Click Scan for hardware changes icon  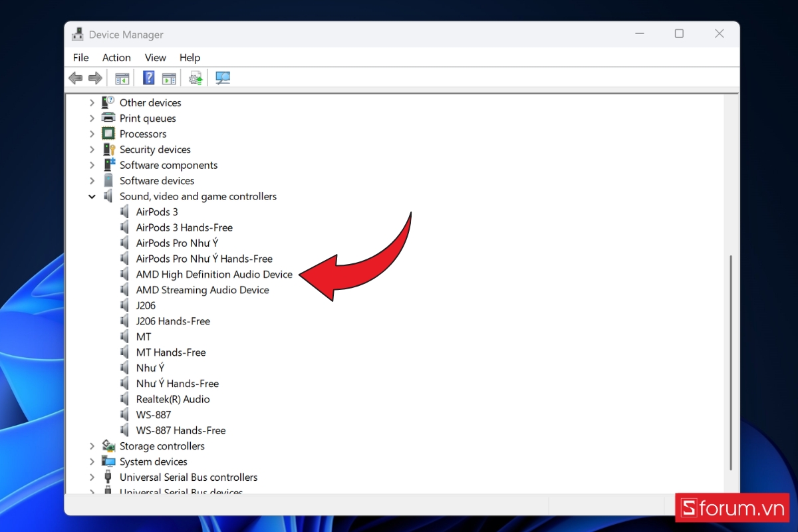tap(223, 78)
